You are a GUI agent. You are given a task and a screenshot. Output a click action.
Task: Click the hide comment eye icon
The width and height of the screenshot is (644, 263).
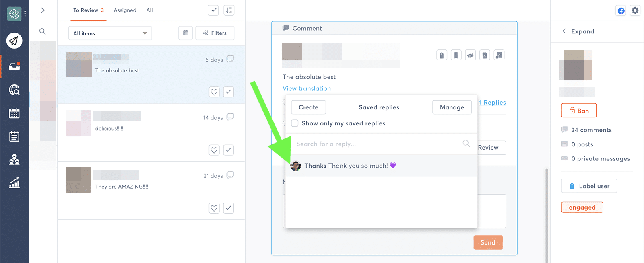click(471, 55)
